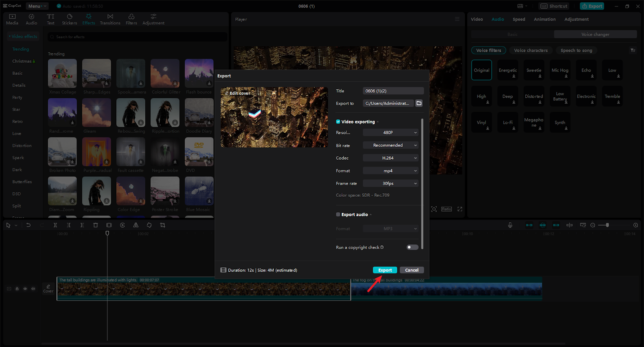Adjust the timeline zoom slider handle
The image size is (644, 347).
[607, 225]
